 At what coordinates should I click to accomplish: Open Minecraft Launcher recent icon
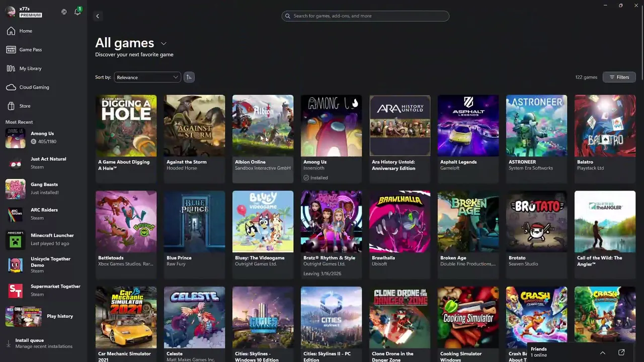(15, 240)
